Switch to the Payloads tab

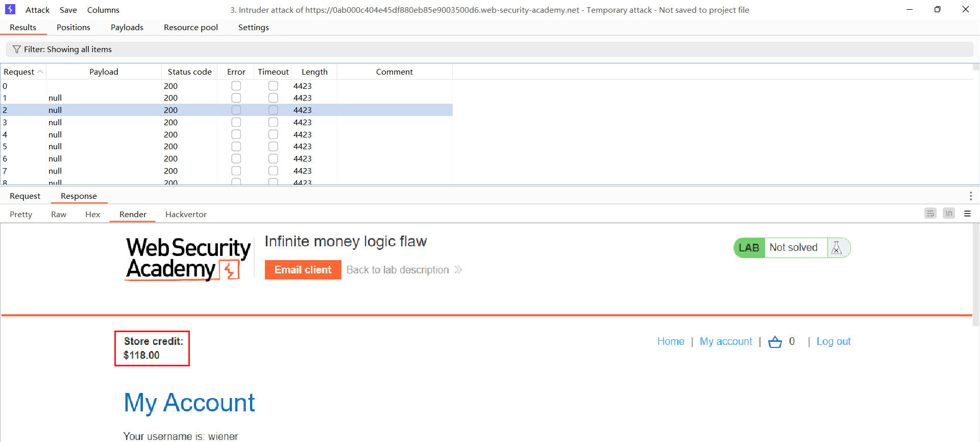127,27
